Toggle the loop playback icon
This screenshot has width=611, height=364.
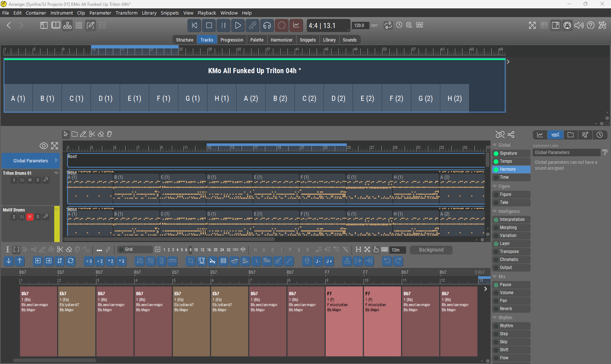coord(388,25)
